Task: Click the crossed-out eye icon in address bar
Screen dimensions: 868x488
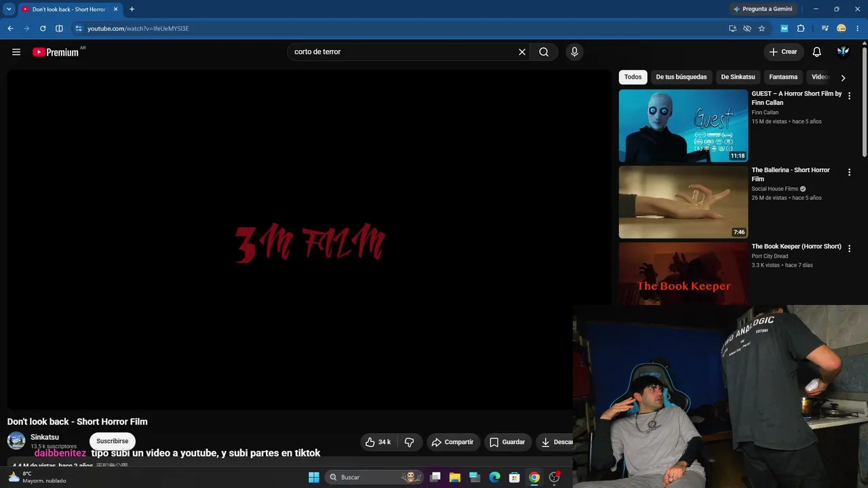Action: pyautogui.click(x=747, y=28)
